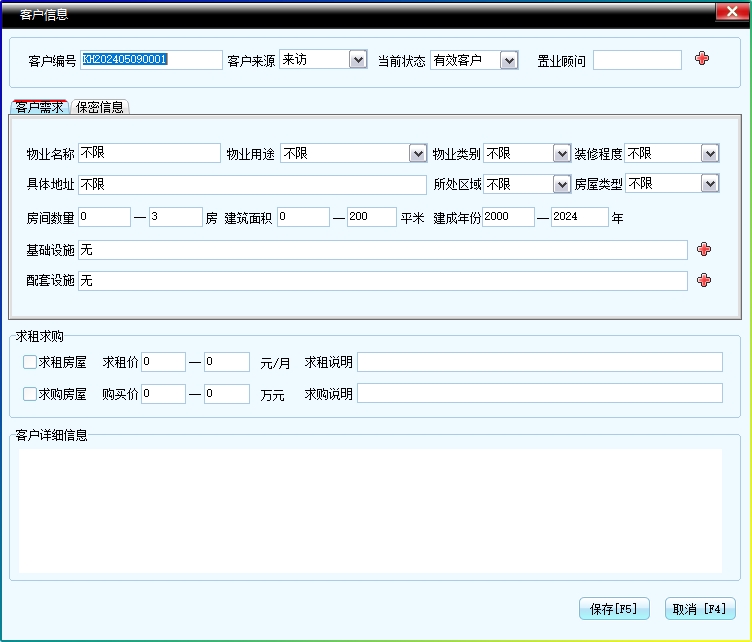Open the 装修程度 dropdown
The height and width of the screenshot is (642, 752).
click(709, 153)
